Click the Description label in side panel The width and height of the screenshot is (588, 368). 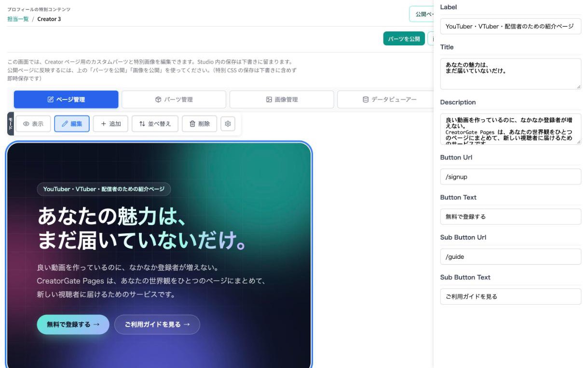(458, 102)
